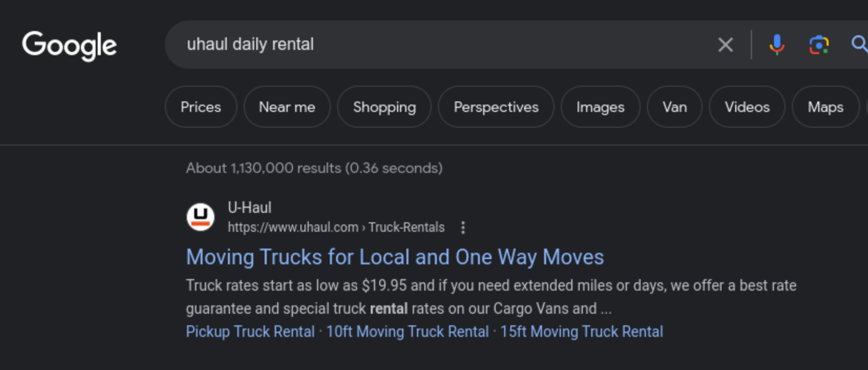Switch to Shopping results
The width and height of the screenshot is (868, 370).
[384, 107]
